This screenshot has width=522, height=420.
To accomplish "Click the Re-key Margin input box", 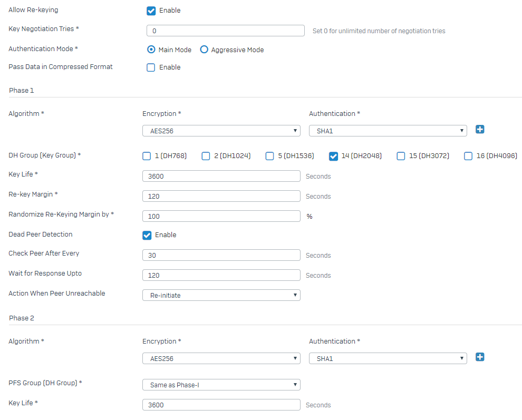I will point(221,196).
